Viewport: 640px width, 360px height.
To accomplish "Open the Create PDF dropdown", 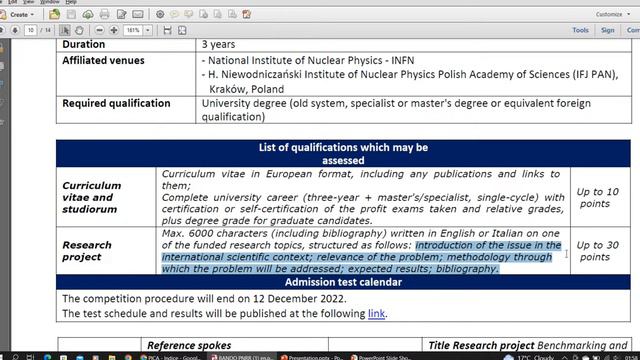I will tap(17, 14).
